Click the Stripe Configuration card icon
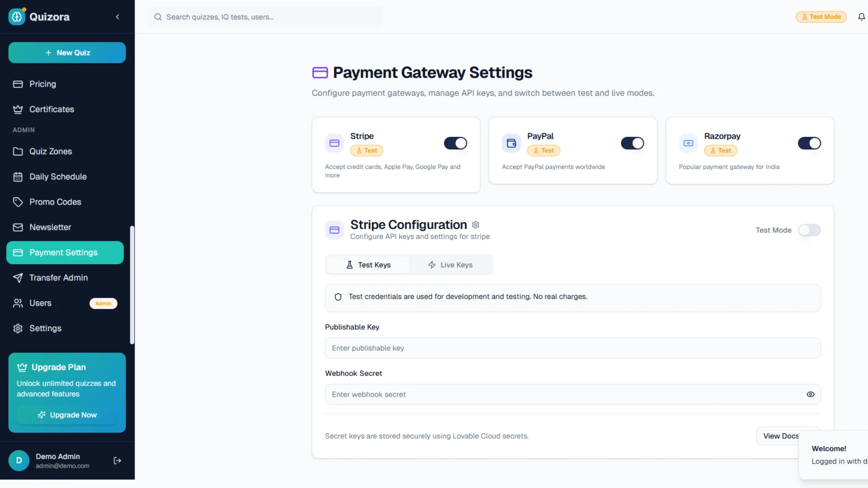Viewport: 868px width, 488px height. [x=335, y=230]
